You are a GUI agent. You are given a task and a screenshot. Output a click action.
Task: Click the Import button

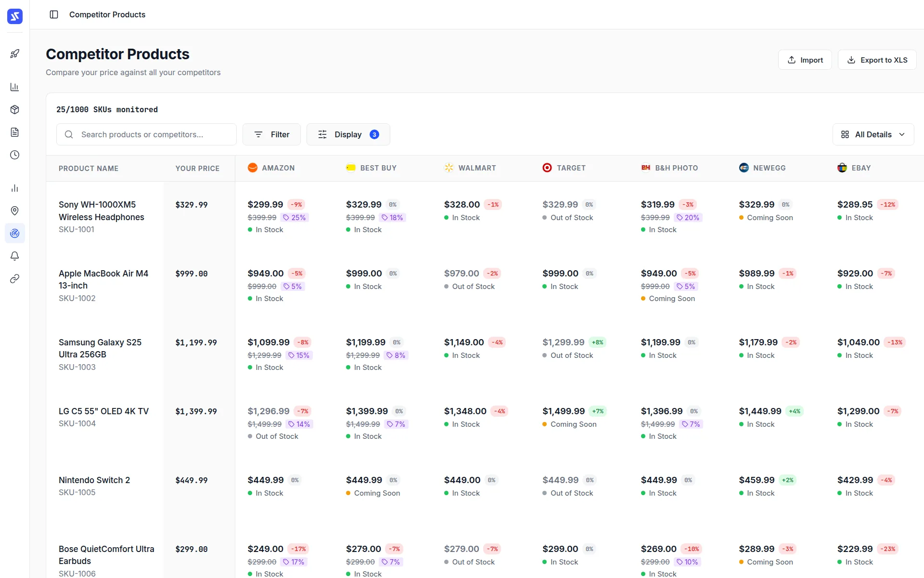805,60
